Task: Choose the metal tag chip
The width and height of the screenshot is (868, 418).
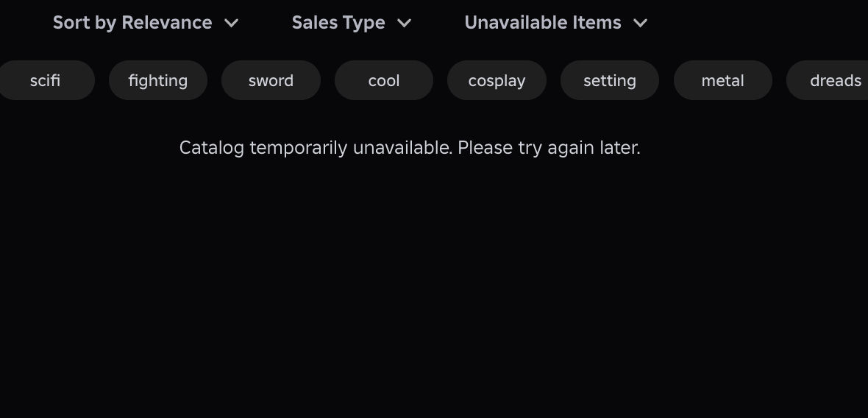Action: point(722,80)
